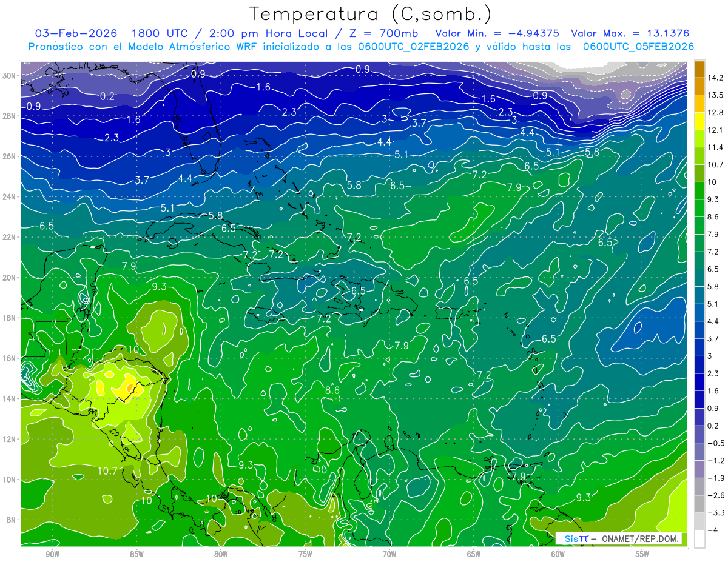Screen dimensions: 728x562
Task: Click the '14.2' colorbar label
Action: click(715, 78)
